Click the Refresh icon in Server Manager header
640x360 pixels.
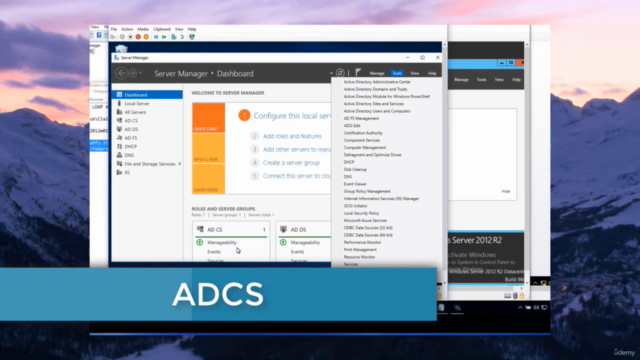click(340, 73)
